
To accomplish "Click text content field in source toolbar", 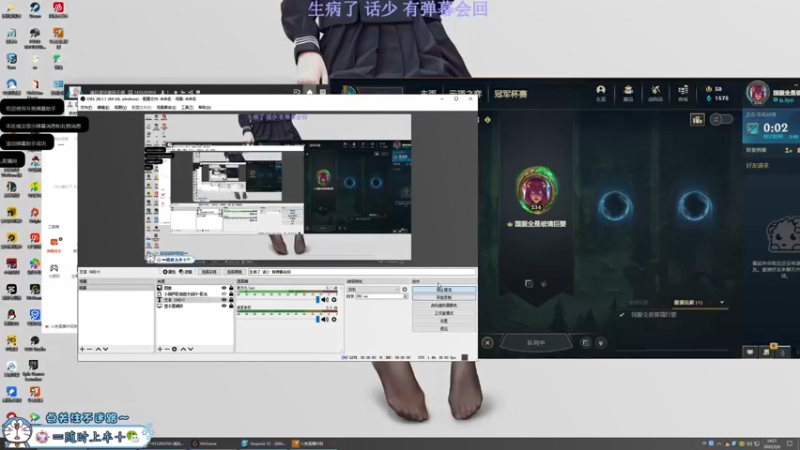I will (x=362, y=272).
